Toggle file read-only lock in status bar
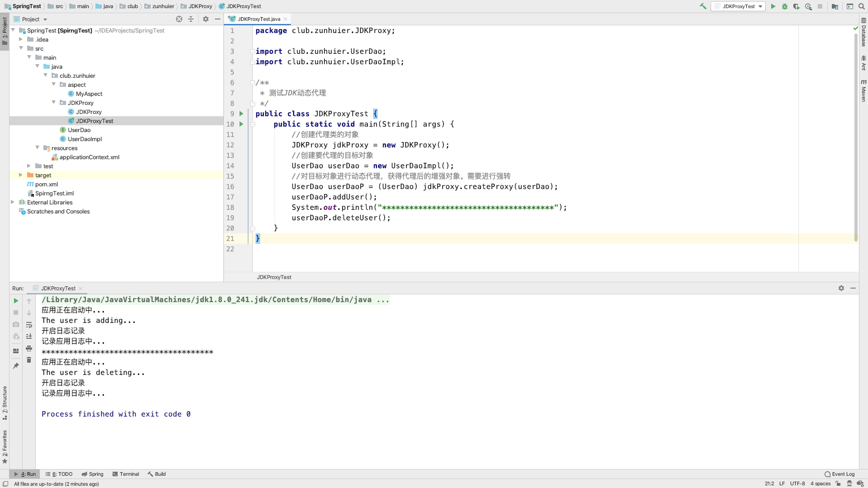The height and width of the screenshot is (488, 868). click(838, 483)
